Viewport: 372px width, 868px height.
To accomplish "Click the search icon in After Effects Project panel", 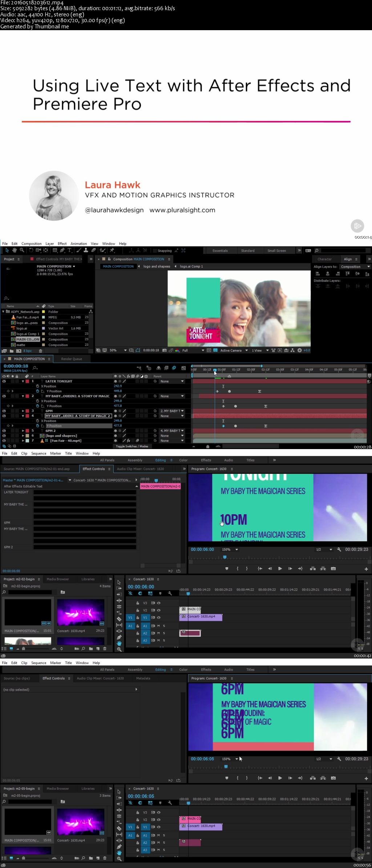I will click(x=6, y=298).
